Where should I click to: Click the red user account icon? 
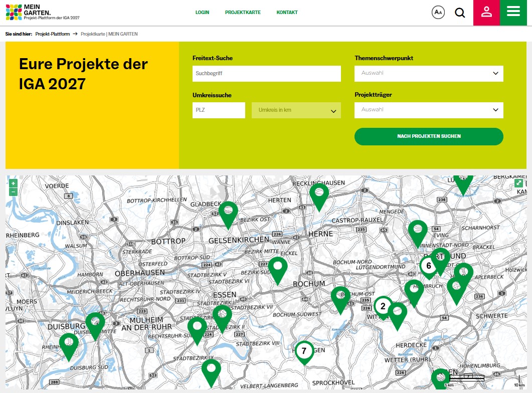pos(486,13)
